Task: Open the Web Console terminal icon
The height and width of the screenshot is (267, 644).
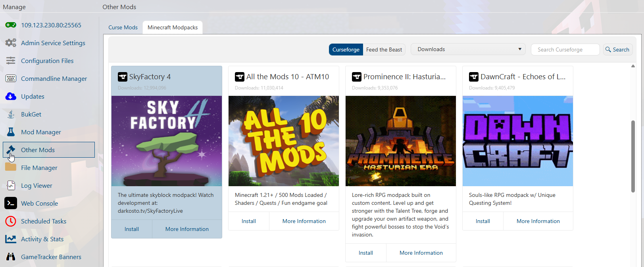Action: click(11, 203)
